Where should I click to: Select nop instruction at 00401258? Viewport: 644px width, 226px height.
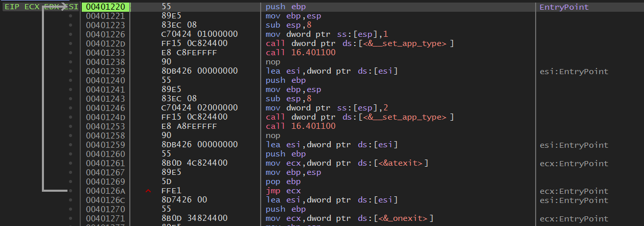pos(273,135)
